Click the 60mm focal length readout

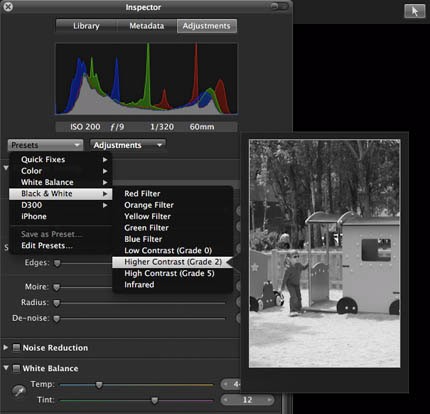[202, 127]
